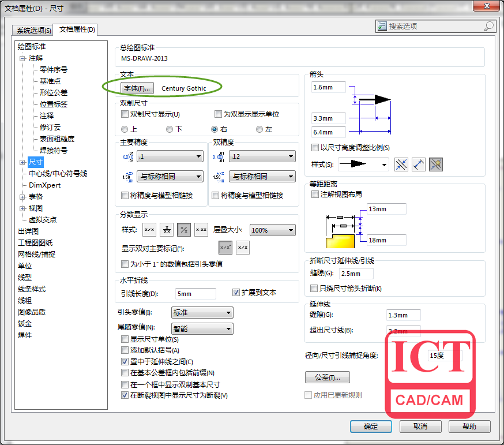Click the search magnifier icon

coord(489,26)
